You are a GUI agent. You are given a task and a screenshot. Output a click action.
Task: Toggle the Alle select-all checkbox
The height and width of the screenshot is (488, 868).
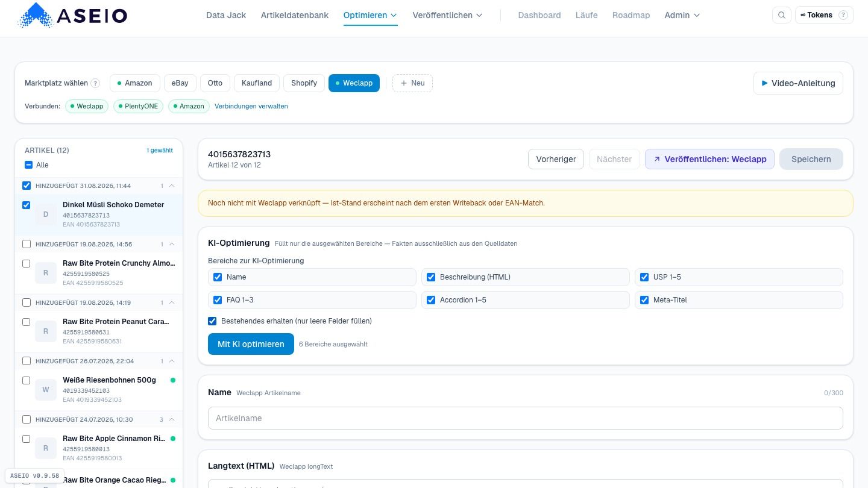click(28, 165)
